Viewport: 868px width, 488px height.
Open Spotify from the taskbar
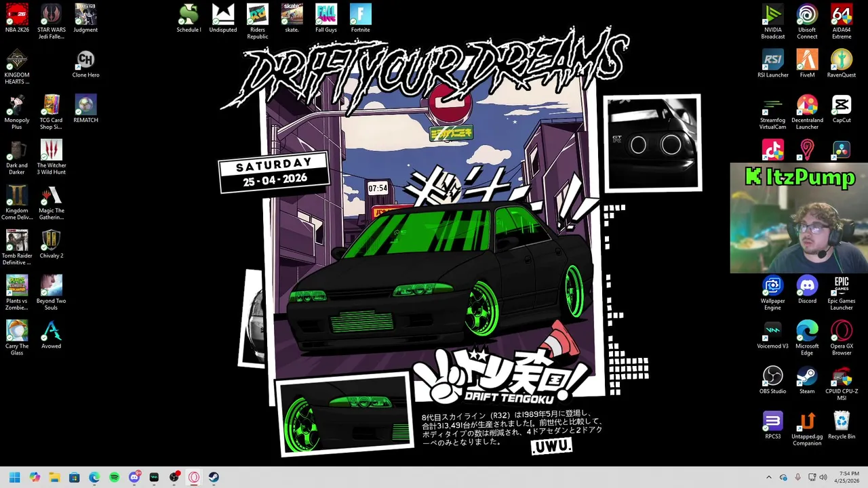pos(115,477)
